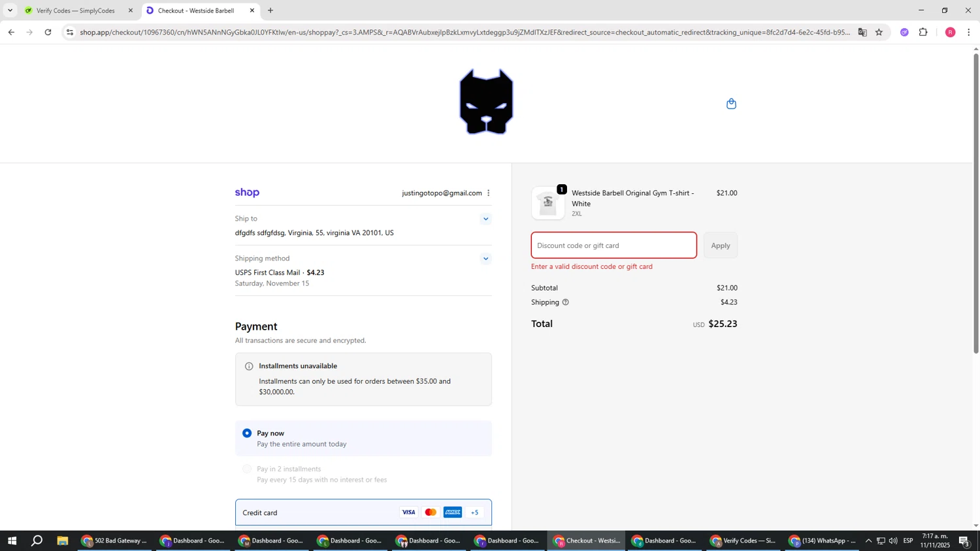The image size is (980, 551).
Task: Open the network icon in tray
Action: point(881,541)
